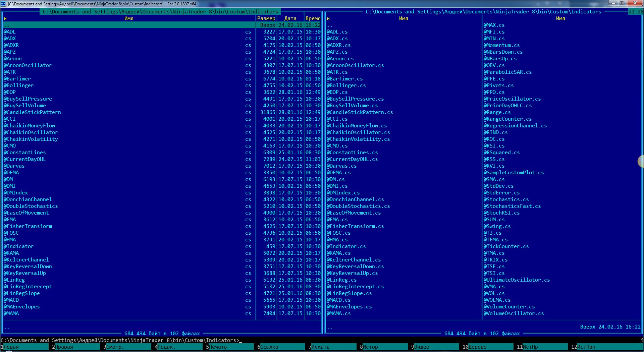Select @BuySellPressure.cs in the right panel
This screenshot has width=644, height=352.
(355, 99)
